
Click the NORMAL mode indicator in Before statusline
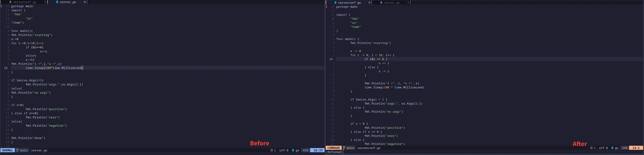point(7,150)
